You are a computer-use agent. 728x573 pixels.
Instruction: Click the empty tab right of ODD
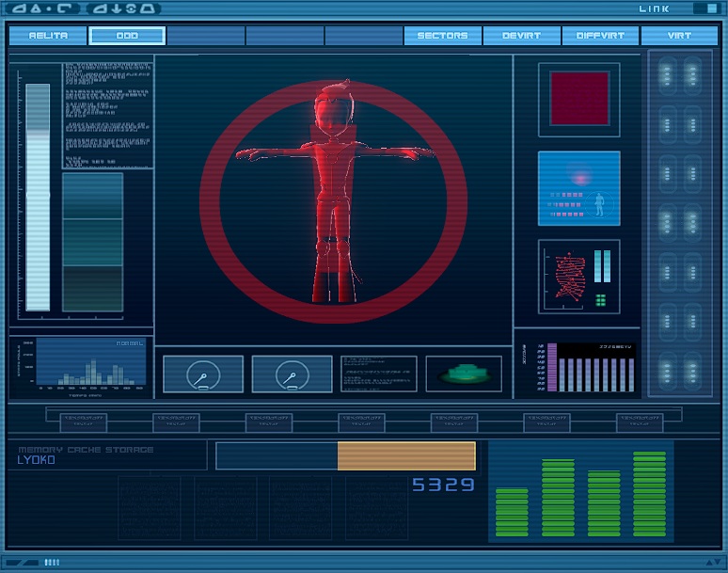[206, 36]
